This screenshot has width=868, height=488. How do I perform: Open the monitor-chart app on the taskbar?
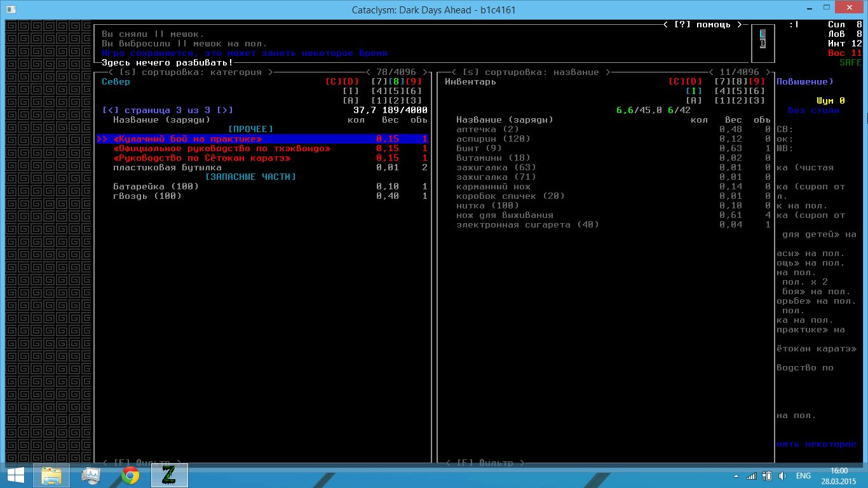tap(91, 475)
